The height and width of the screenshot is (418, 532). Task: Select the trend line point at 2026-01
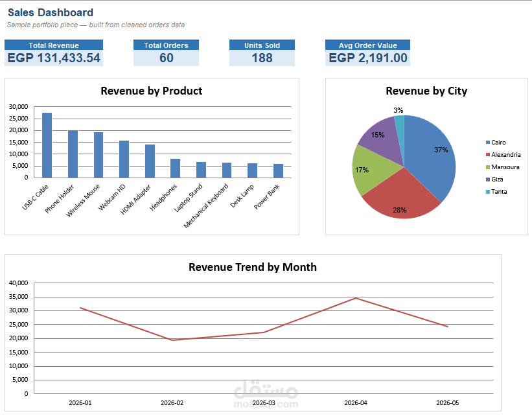(80, 308)
